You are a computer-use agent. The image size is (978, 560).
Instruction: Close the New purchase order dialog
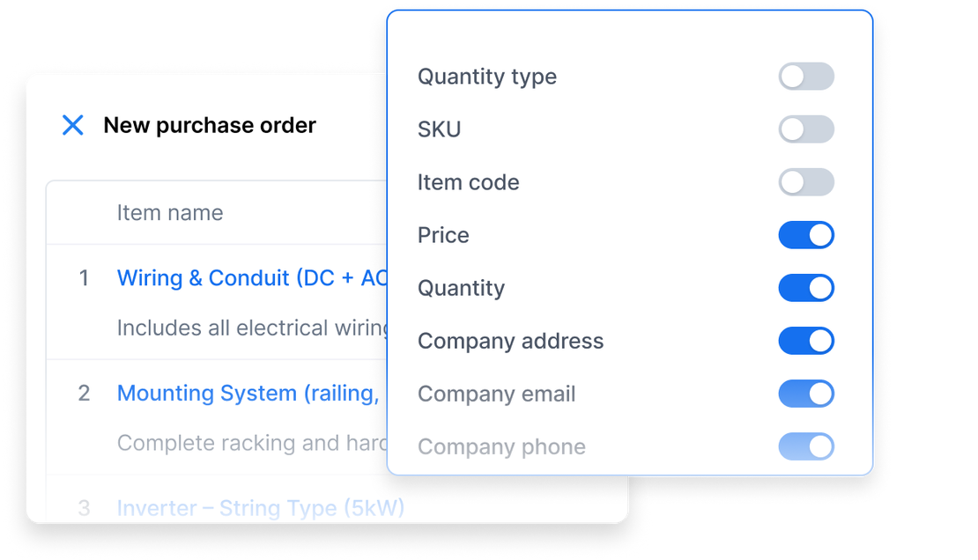tap(73, 125)
